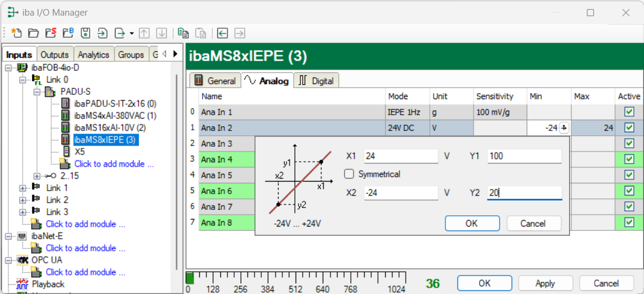The height and width of the screenshot is (294, 644).
Task: Collapse the ibaNet-E tree node
Action: point(8,236)
